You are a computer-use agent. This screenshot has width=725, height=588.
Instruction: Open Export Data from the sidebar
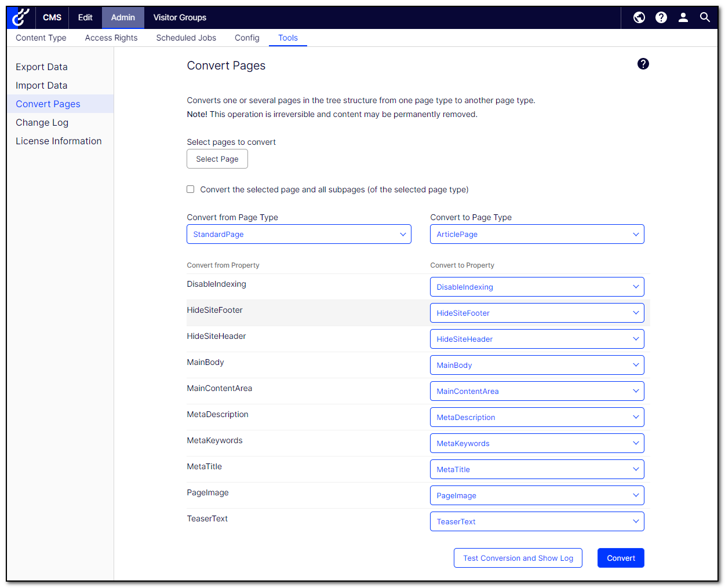[x=42, y=67]
